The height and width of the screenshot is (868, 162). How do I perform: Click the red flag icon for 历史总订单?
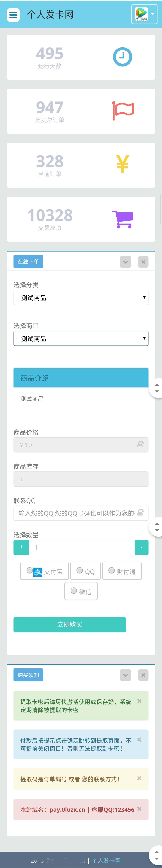point(123,111)
